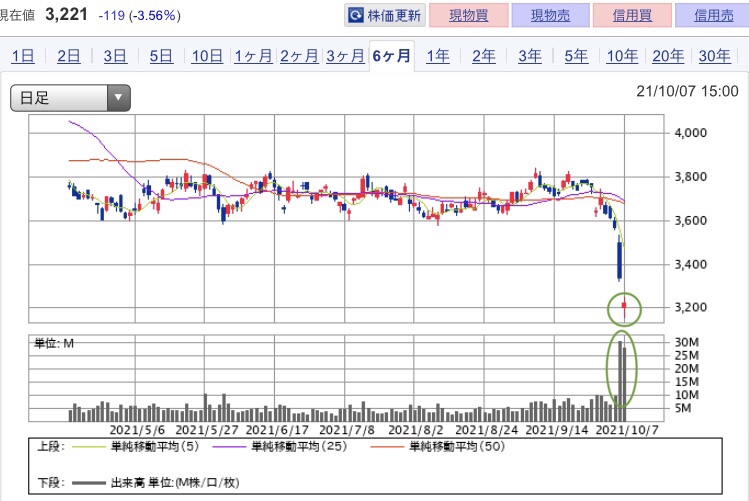Image resolution: width=749 pixels, height=501 pixels.
Task: Click the 出来高 volume legend entry
Action: 155,483
